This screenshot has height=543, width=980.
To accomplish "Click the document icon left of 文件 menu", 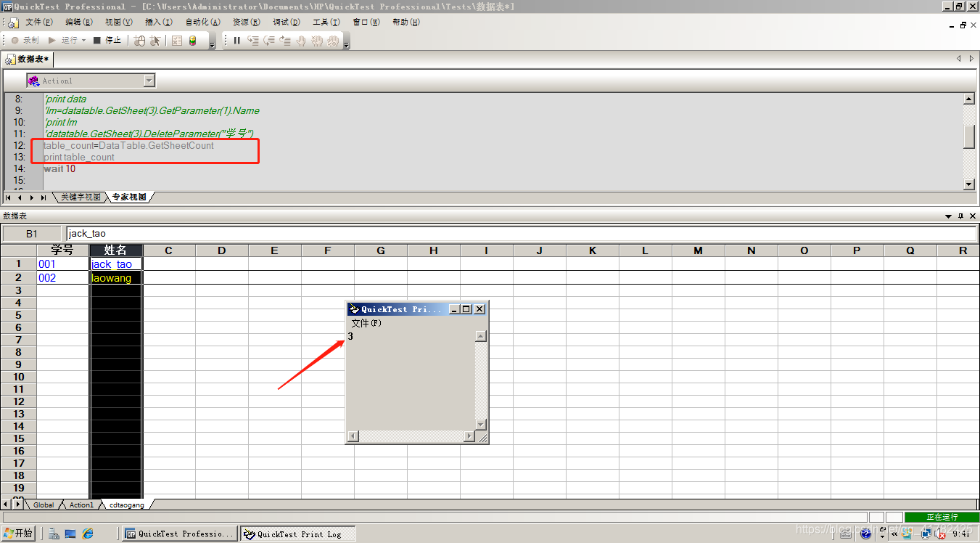I will pyautogui.click(x=12, y=23).
